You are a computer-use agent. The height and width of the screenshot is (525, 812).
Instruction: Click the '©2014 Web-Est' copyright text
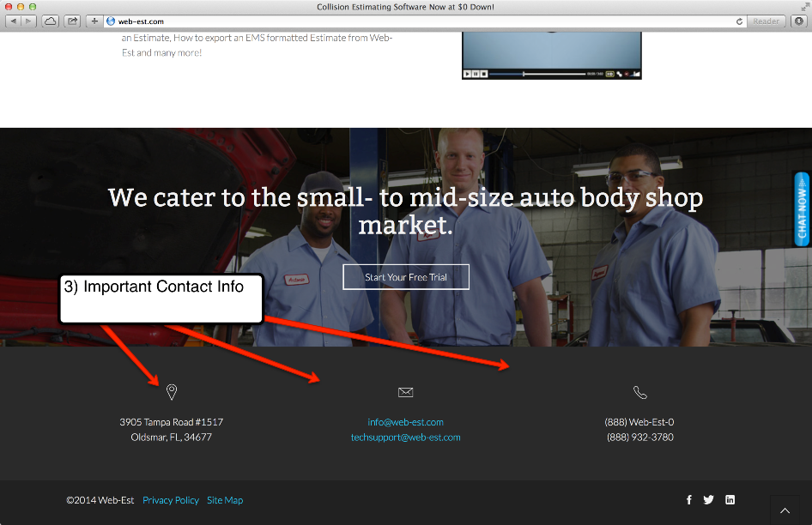point(100,500)
